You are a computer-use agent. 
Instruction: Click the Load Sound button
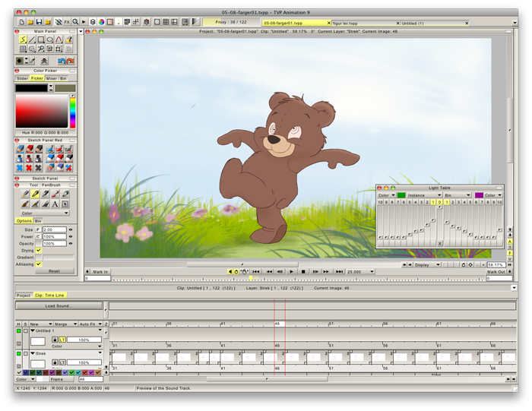pyautogui.click(x=59, y=306)
